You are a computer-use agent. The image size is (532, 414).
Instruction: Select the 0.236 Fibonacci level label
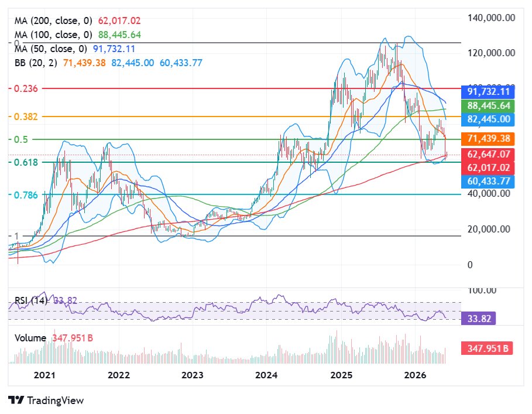coord(25,88)
